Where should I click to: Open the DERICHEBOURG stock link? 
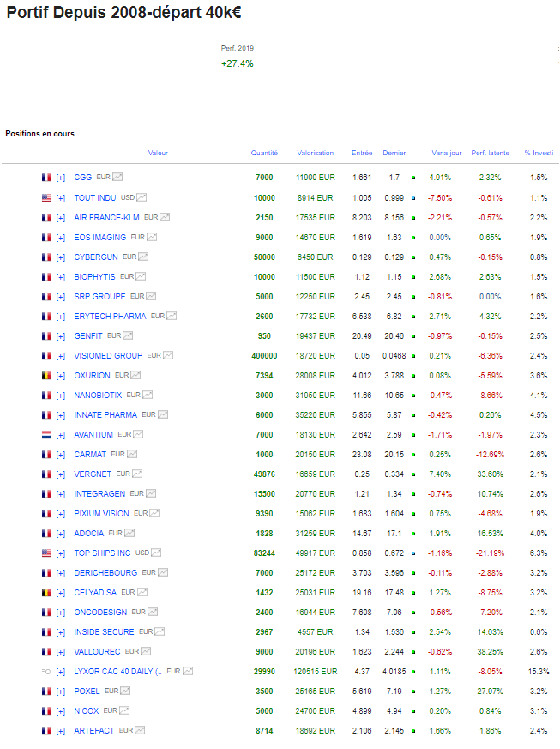106,572
